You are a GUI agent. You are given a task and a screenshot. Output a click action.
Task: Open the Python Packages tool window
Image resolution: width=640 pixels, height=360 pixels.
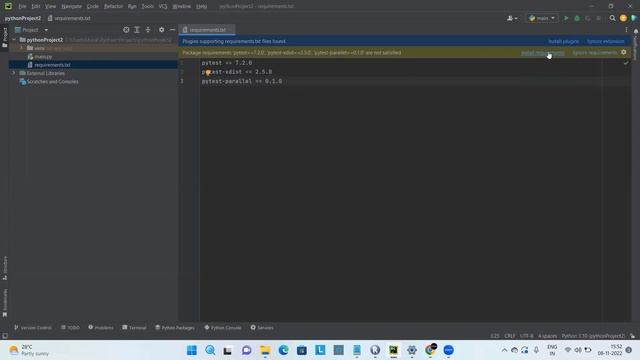[175, 328]
